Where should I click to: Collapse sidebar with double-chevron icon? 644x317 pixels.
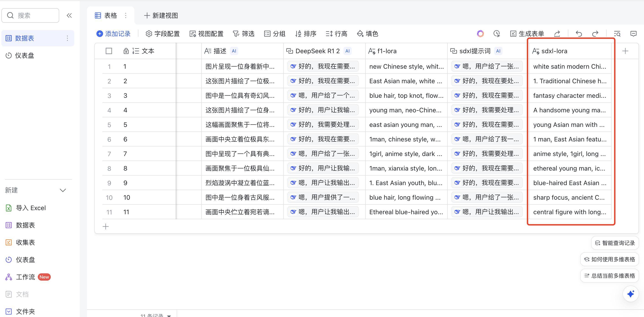point(69,15)
